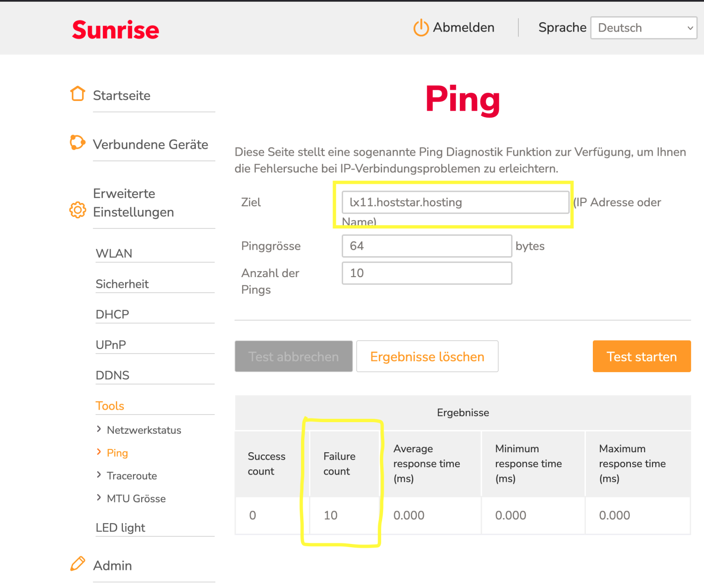Click the pencil icon next to Admin

(x=77, y=563)
